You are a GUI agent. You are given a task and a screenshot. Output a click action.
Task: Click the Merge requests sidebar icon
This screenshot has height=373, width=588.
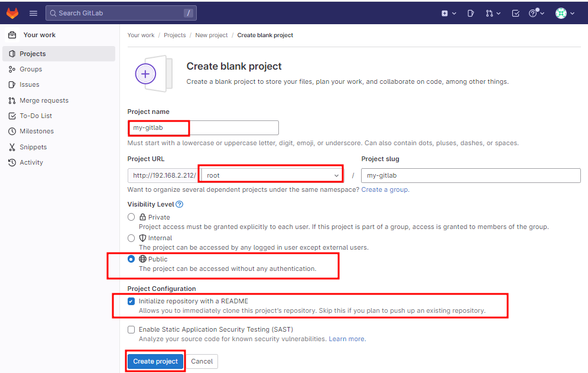12,100
